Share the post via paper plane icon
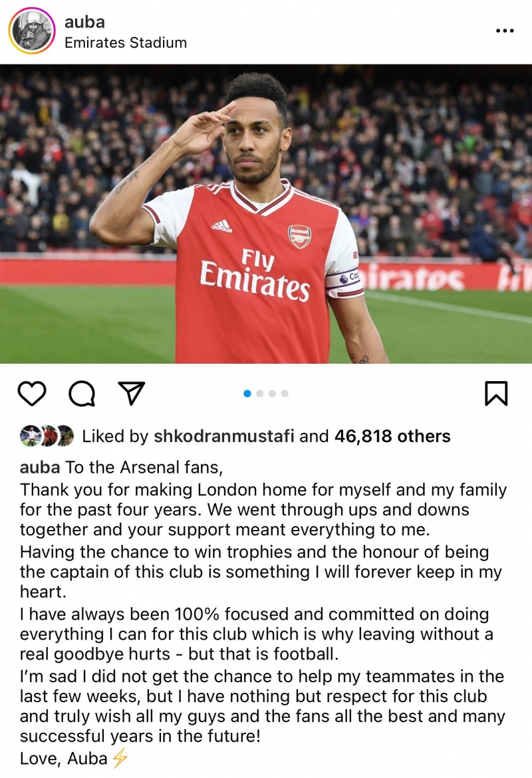The image size is (532, 778). [132, 393]
